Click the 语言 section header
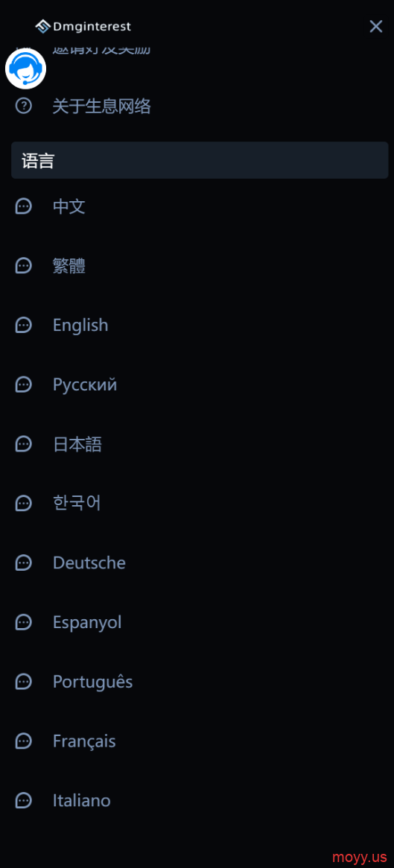This screenshot has height=868, width=394. (x=200, y=160)
